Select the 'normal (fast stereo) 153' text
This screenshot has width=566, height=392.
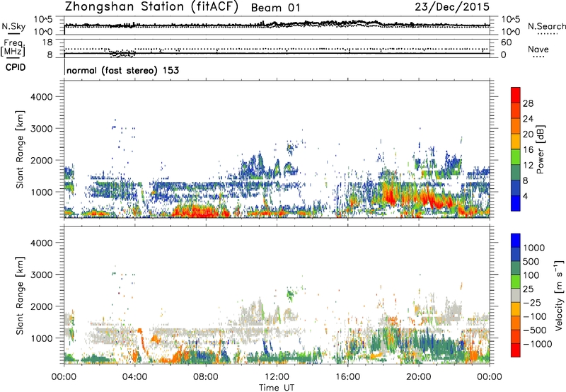(x=122, y=70)
